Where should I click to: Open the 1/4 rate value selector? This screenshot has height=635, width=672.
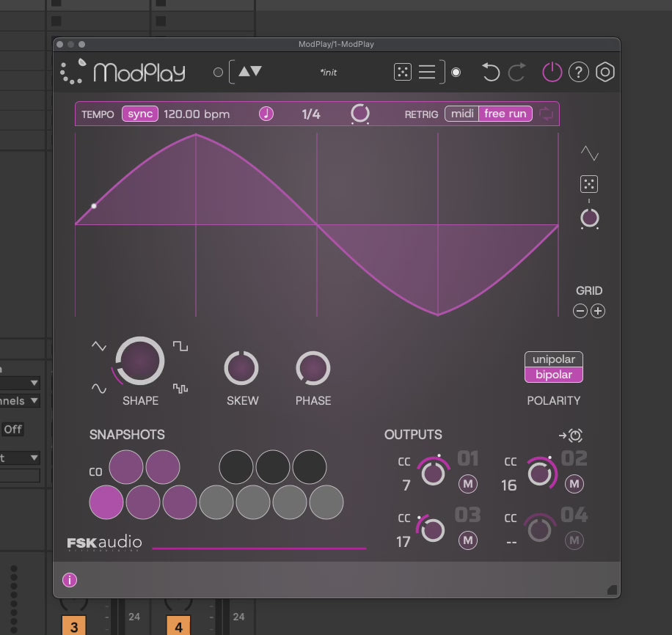point(311,114)
